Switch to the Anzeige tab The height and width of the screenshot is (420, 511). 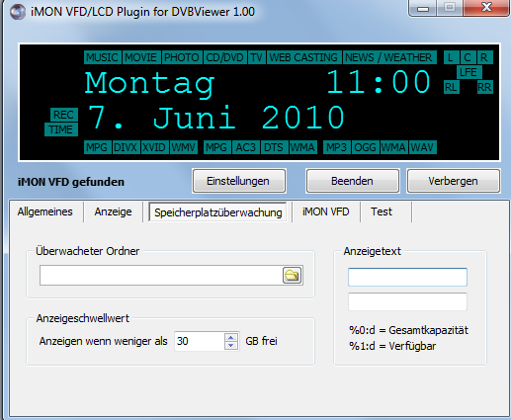coord(113,211)
